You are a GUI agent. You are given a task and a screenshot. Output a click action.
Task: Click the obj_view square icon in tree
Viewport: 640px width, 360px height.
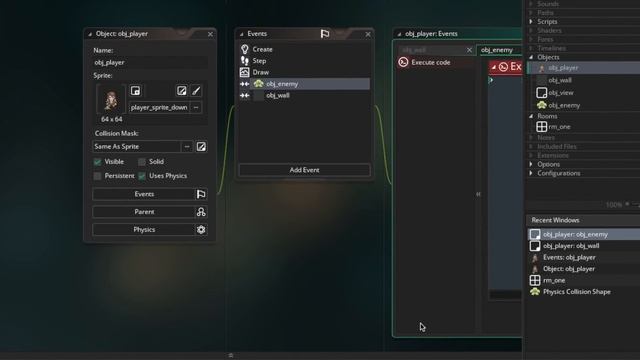[x=542, y=93]
